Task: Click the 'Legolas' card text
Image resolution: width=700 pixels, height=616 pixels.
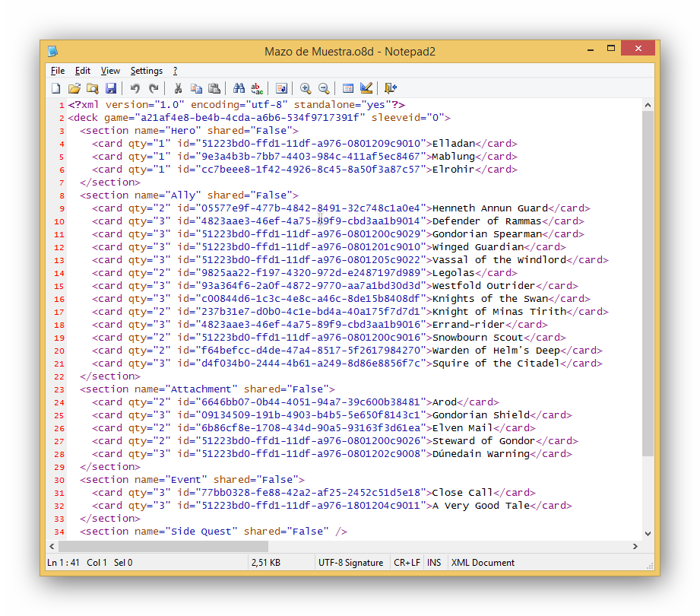Action: (454, 273)
